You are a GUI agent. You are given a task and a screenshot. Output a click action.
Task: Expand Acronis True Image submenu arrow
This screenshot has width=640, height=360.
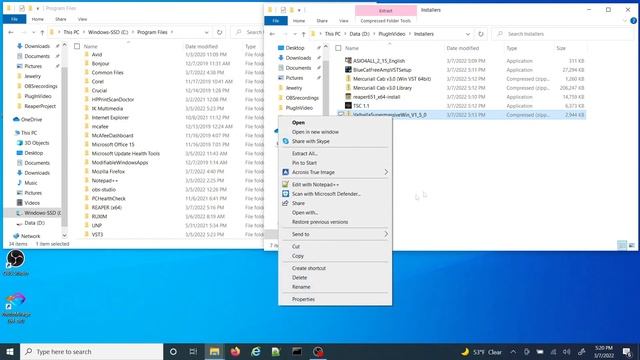pos(386,172)
